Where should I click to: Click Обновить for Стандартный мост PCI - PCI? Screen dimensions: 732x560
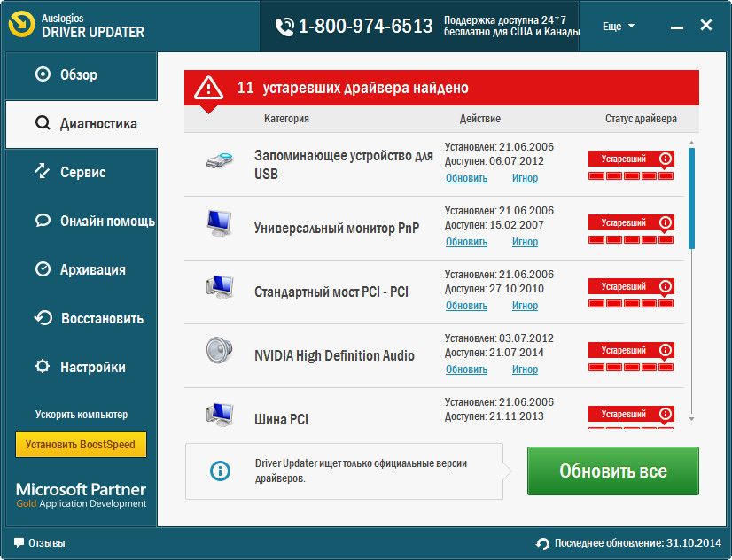click(x=466, y=306)
